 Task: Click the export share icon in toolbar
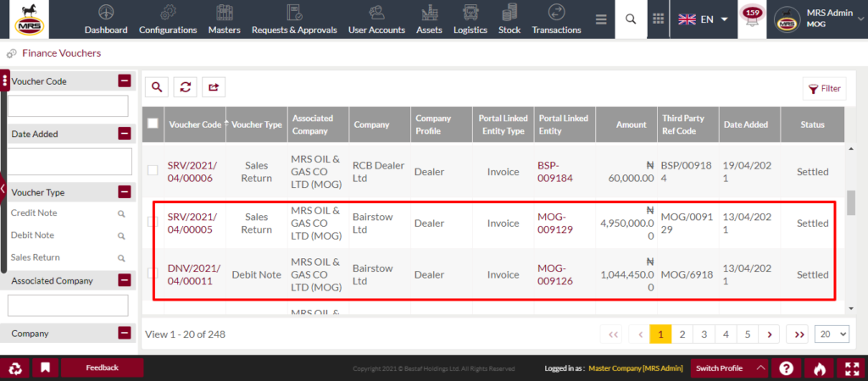click(x=214, y=87)
